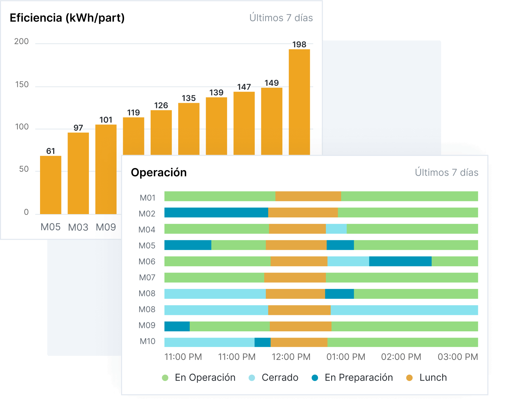Screen dimensions: 513x420
Task: Click M06 row's dark blue preparation segment
Action: (x=400, y=261)
